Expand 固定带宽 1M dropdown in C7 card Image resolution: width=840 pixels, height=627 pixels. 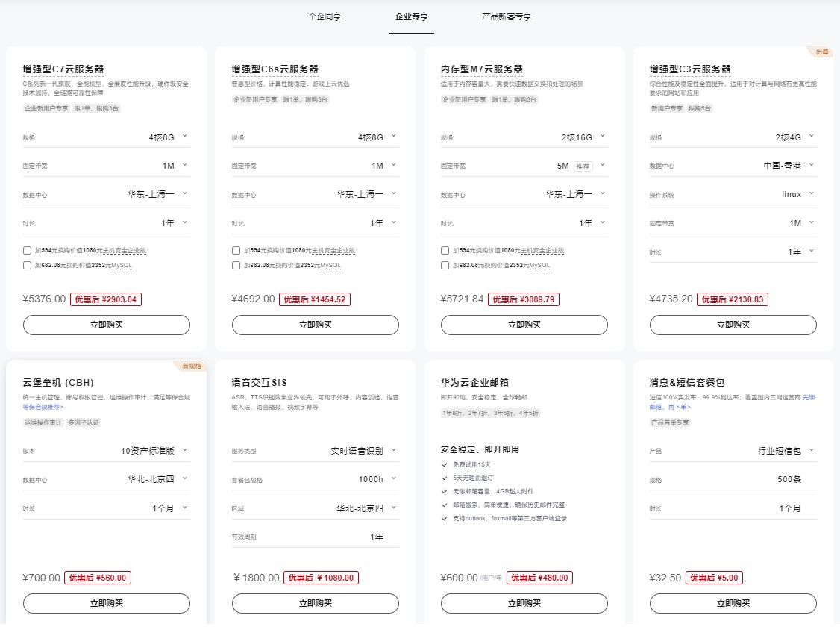106,166
